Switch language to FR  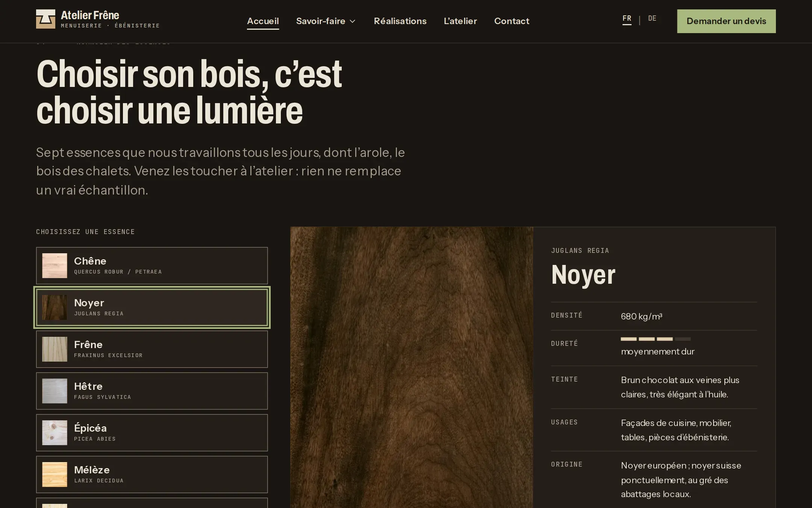coord(627,18)
